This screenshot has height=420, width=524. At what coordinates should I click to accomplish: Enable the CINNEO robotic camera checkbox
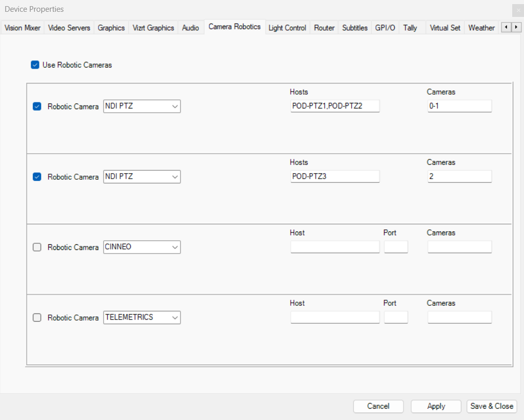click(x=37, y=247)
